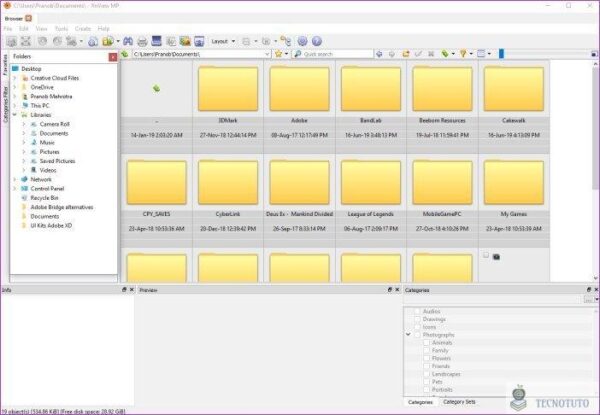Screen dimensions: 600x415
Task: Click the Fullscreen toolbar icon
Action: pyautogui.click(x=26, y=41)
